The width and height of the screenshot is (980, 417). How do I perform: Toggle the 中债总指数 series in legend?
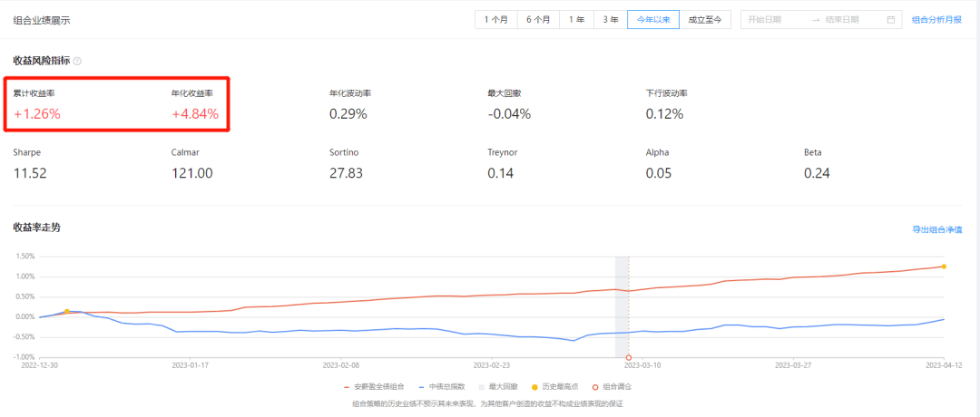(x=444, y=386)
